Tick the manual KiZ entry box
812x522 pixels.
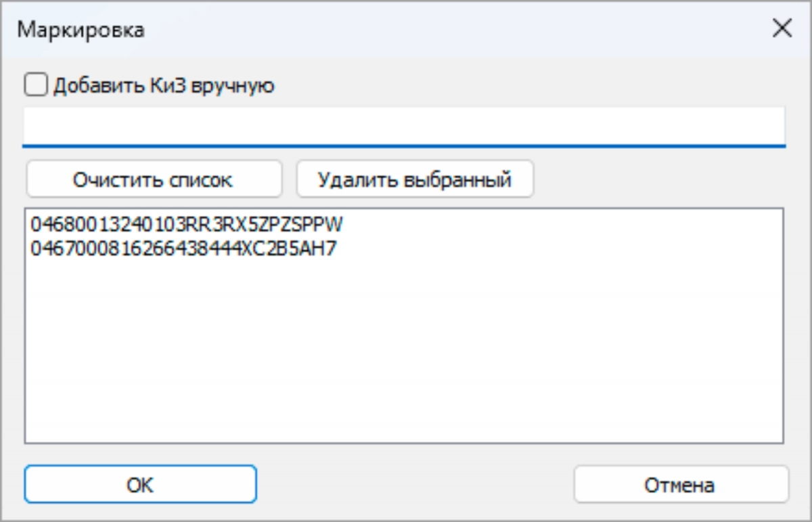click(37, 85)
